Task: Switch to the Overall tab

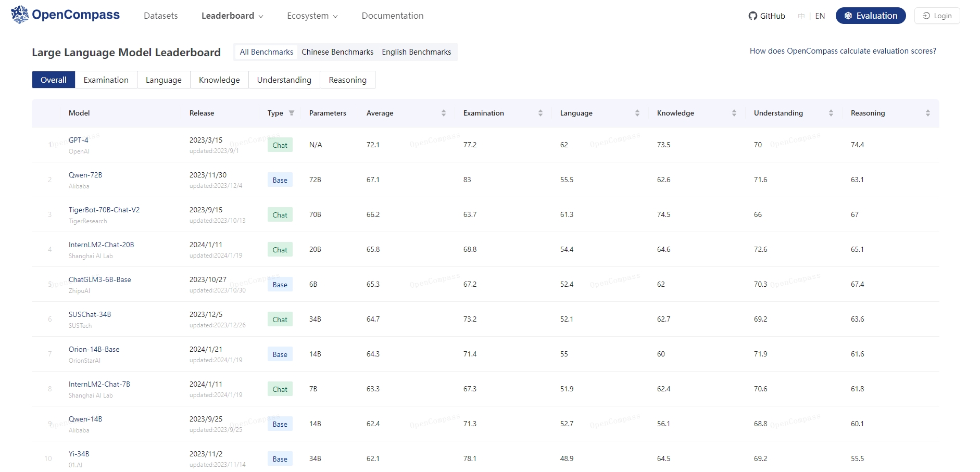Action: 54,80
